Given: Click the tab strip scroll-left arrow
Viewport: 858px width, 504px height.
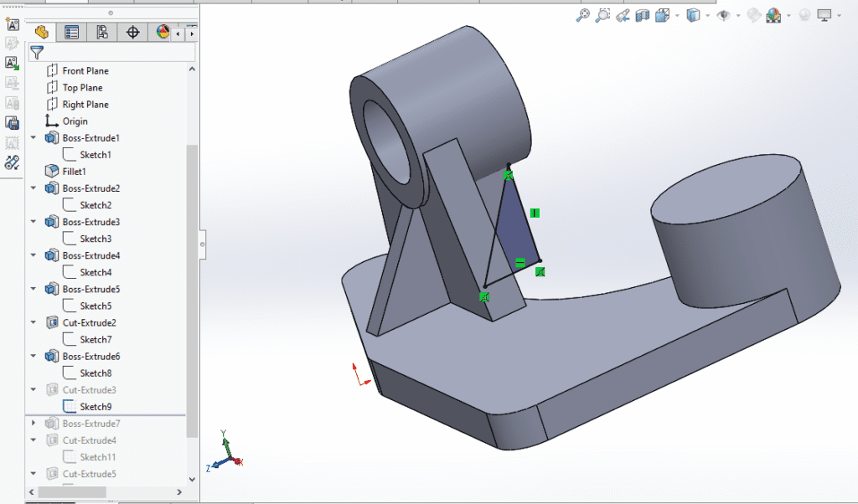Looking at the screenshot, I should click(178, 33).
